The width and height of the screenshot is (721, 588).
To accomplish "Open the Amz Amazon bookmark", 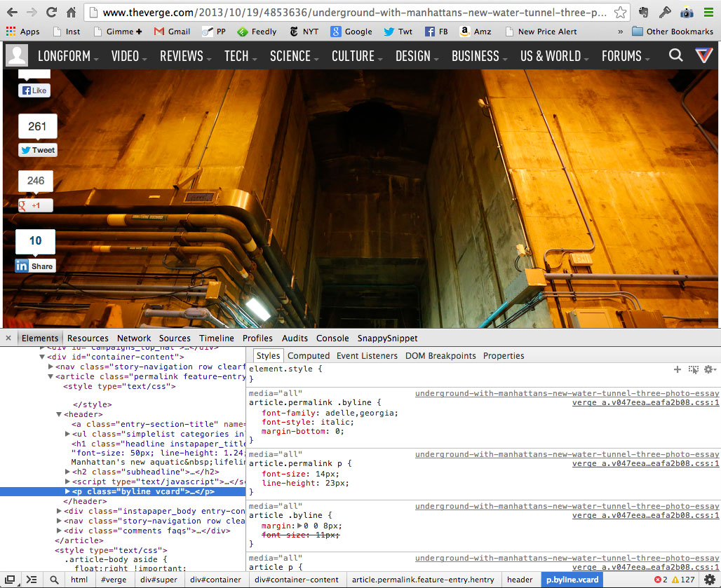I will click(x=476, y=32).
